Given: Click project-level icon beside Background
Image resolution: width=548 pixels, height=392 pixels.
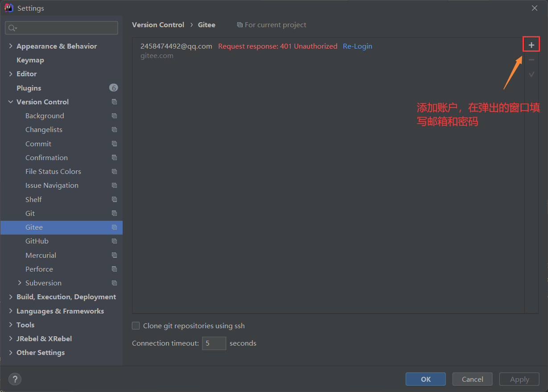Looking at the screenshot, I should (x=114, y=116).
